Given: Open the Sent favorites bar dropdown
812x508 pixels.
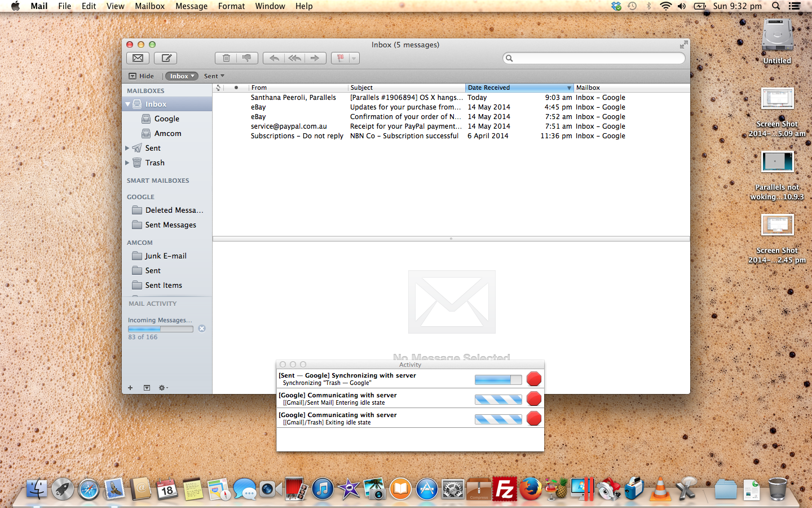Looking at the screenshot, I should click(x=214, y=76).
